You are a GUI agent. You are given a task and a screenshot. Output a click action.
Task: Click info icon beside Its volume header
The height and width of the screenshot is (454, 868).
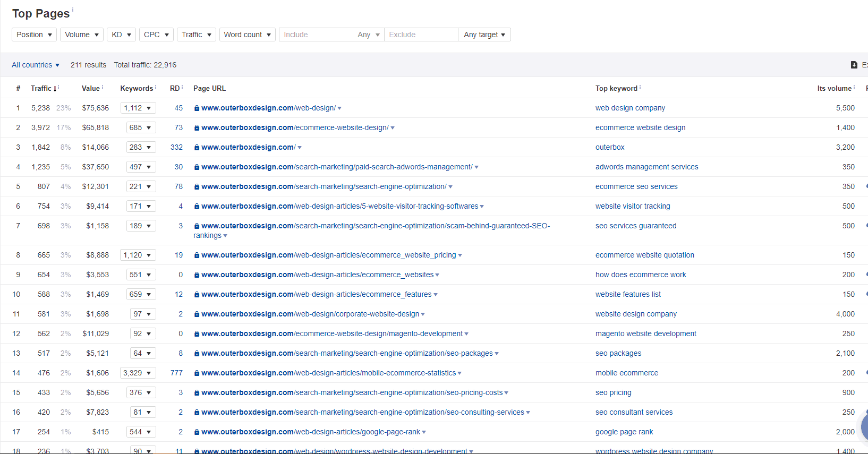(854, 87)
